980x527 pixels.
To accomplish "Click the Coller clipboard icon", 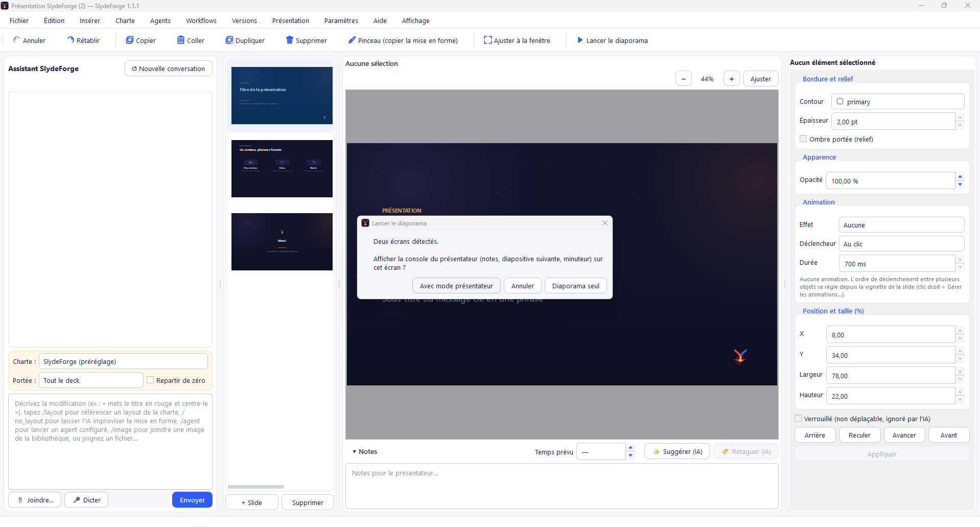I will click(181, 40).
